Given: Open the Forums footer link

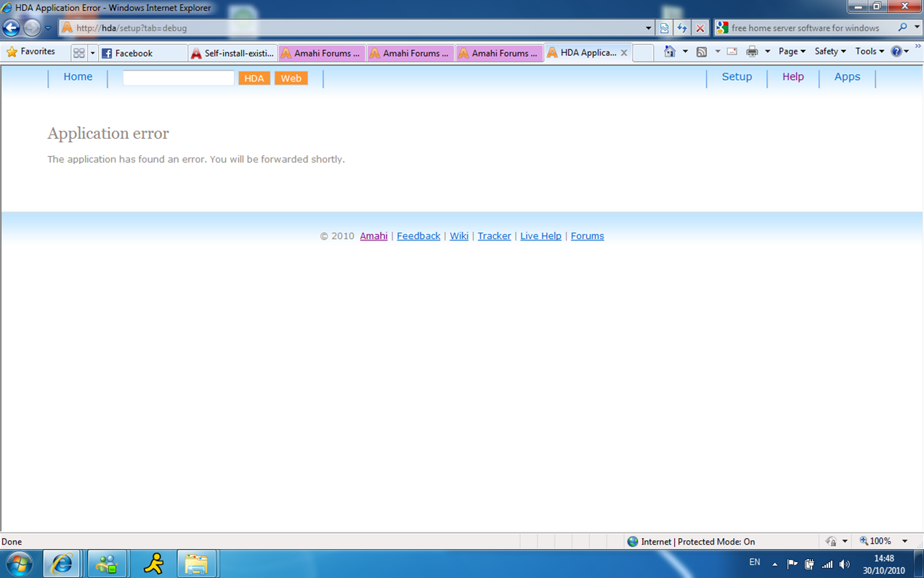Looking at the screenshot, I should click(x=587, y=236).
